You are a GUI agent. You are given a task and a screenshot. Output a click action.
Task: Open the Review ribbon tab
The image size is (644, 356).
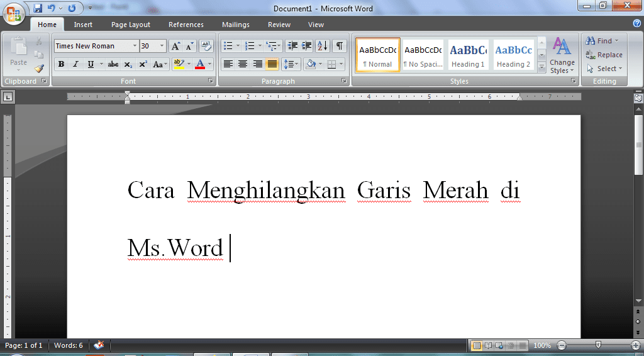point(279,25)
